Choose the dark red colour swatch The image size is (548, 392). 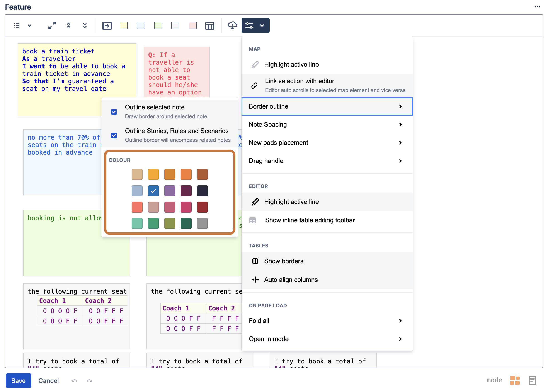pyautogui.click(x=202, y=207)
